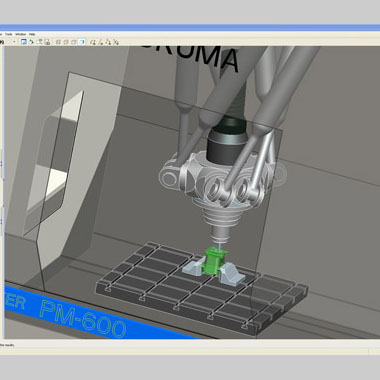Screen dimensions: 380x380
Task: Click the spindle head of the parallel mechanism
Action: click(221, 187)
